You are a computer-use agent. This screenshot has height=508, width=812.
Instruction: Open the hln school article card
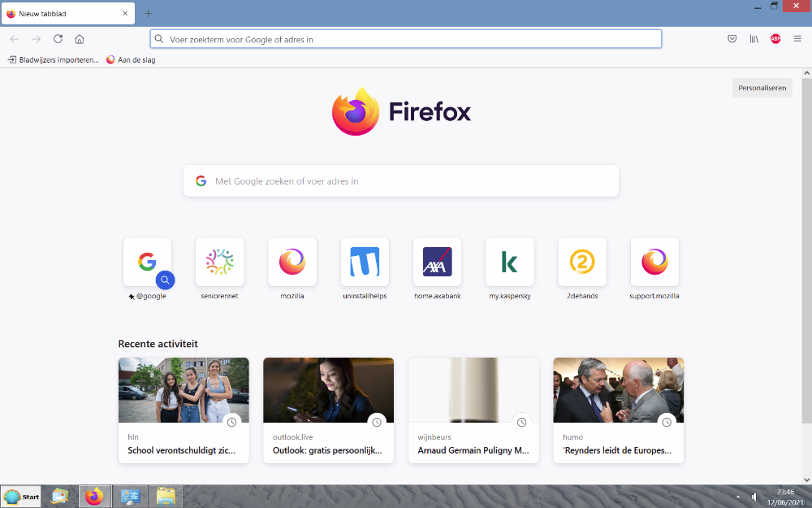184,410
